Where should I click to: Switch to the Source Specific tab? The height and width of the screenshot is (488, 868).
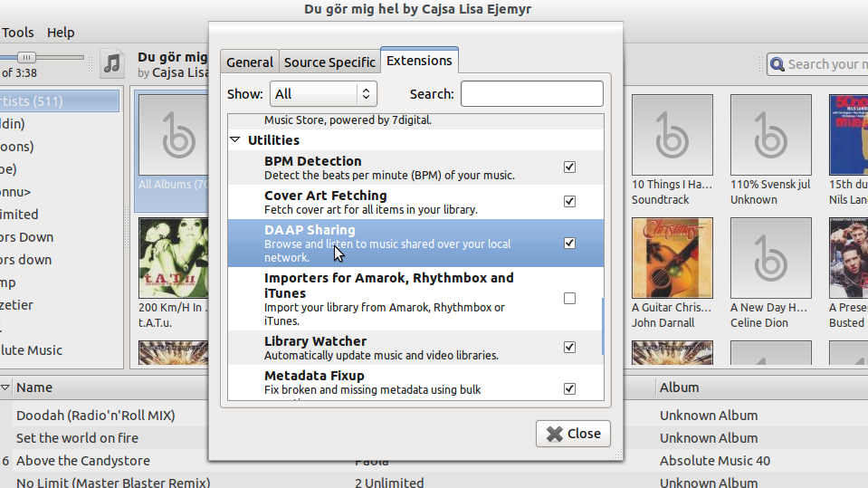[329, 62]
